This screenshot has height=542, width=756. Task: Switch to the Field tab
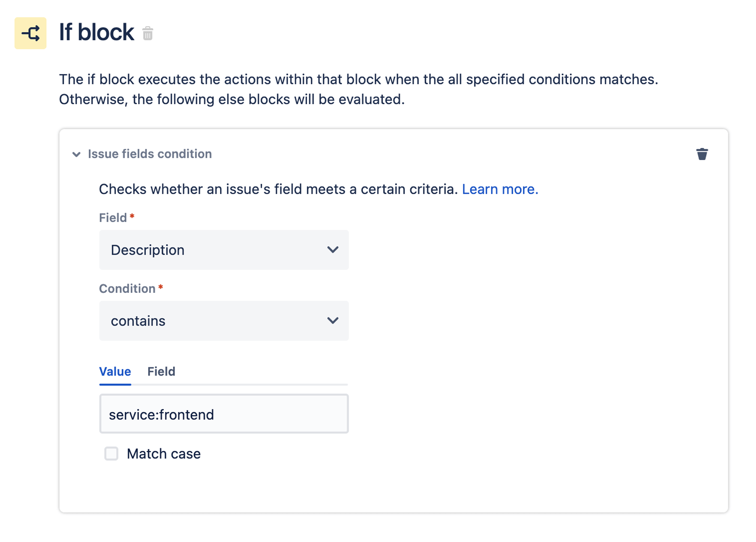click(161, 371)
